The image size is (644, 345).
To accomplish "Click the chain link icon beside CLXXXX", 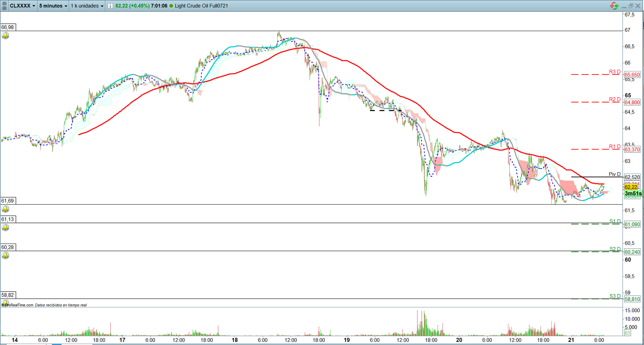I will pos(4,6).
